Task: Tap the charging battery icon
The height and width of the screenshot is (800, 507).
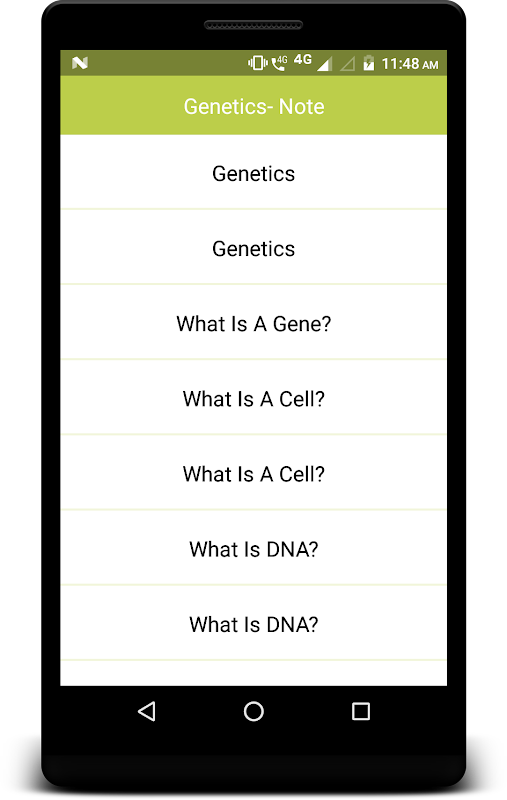Action: coord(368,63)
